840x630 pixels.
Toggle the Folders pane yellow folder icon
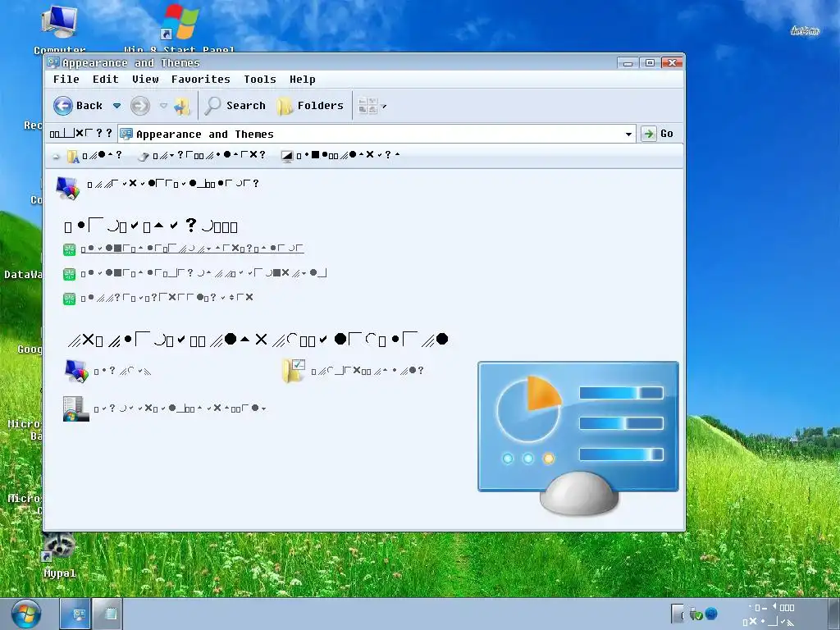pos(285,106)
